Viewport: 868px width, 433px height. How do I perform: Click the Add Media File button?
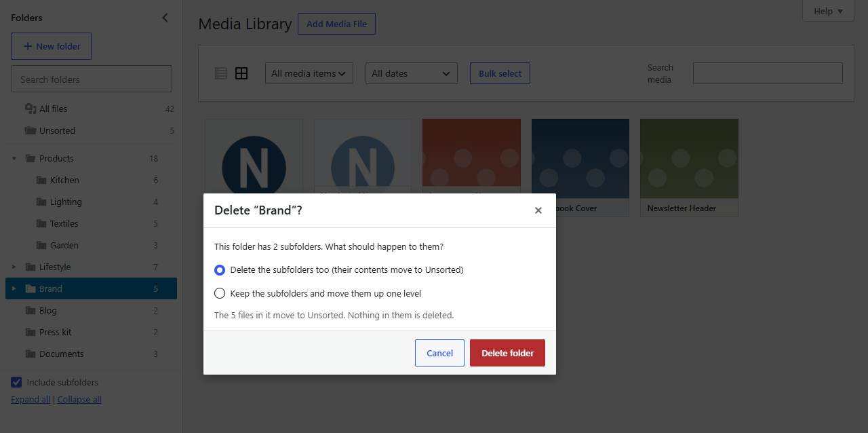tap(336, 24)
